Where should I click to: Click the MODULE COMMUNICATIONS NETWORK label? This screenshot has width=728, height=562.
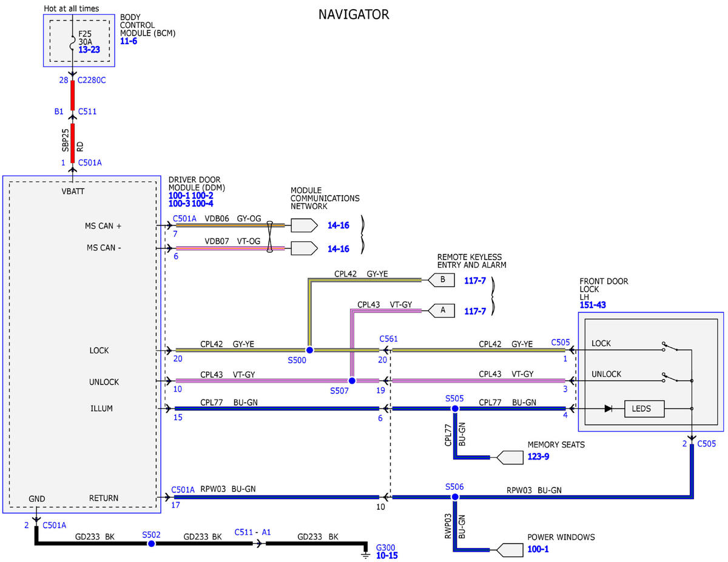pos(325,198)
